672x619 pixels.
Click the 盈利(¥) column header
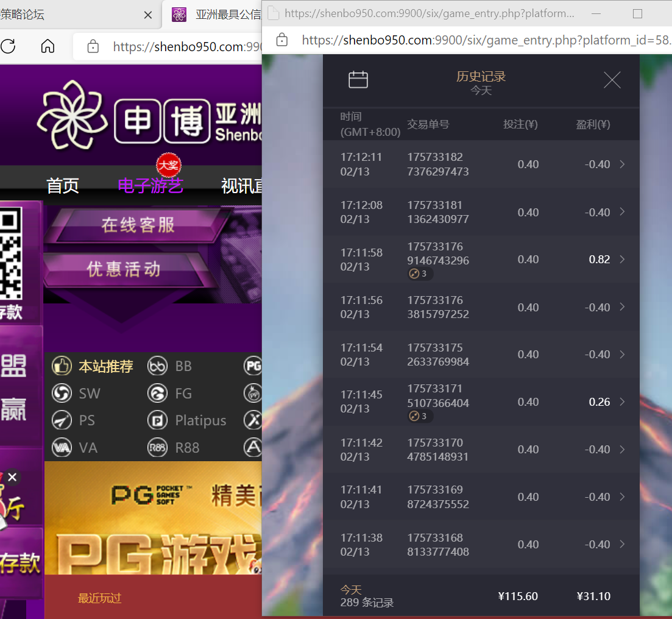coord(593,124)
